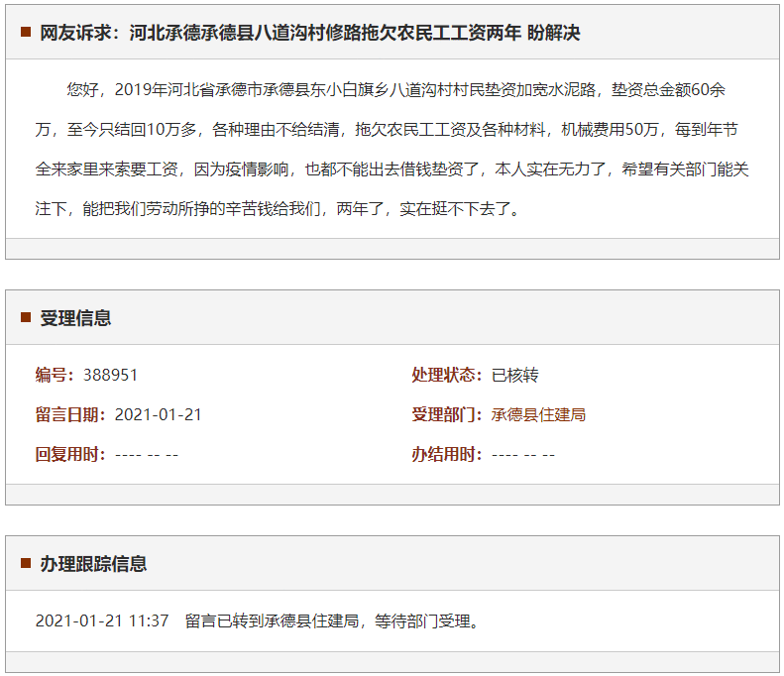Click the 已核转 processing status value
Viewport: 784px width, 676px height.
click(x=514, y=375)
